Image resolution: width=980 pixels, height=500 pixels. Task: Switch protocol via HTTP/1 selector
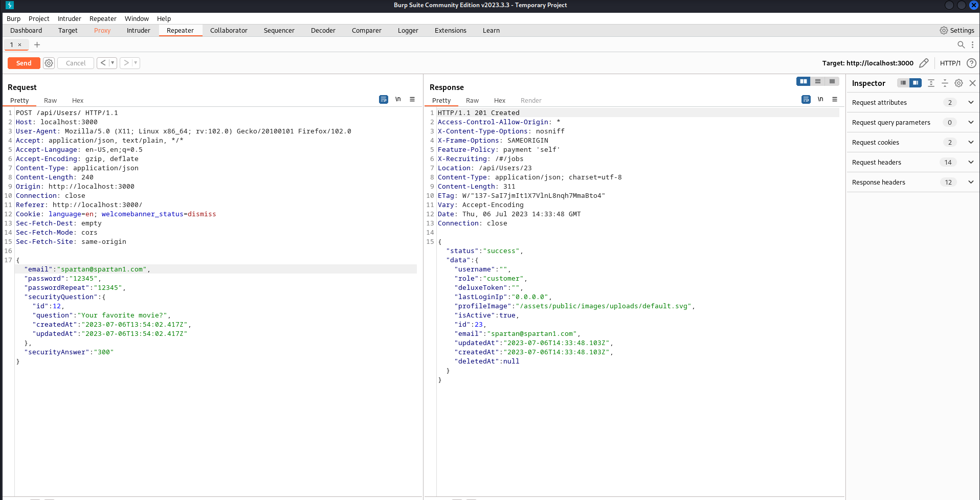tap(950, 63)
